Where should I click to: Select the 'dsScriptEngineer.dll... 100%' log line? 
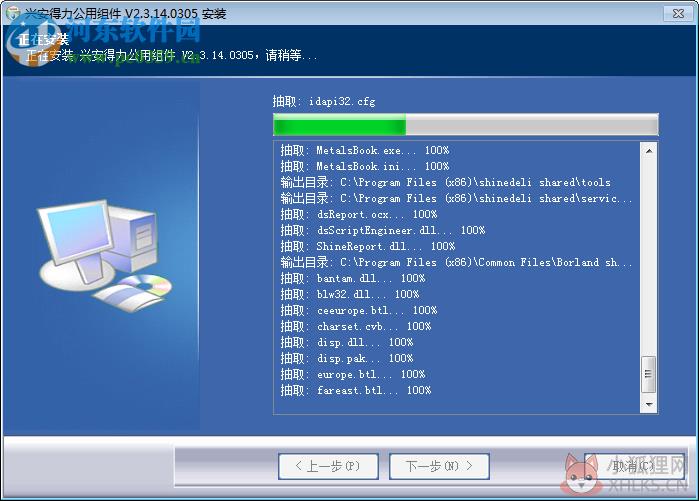[382, 230]
